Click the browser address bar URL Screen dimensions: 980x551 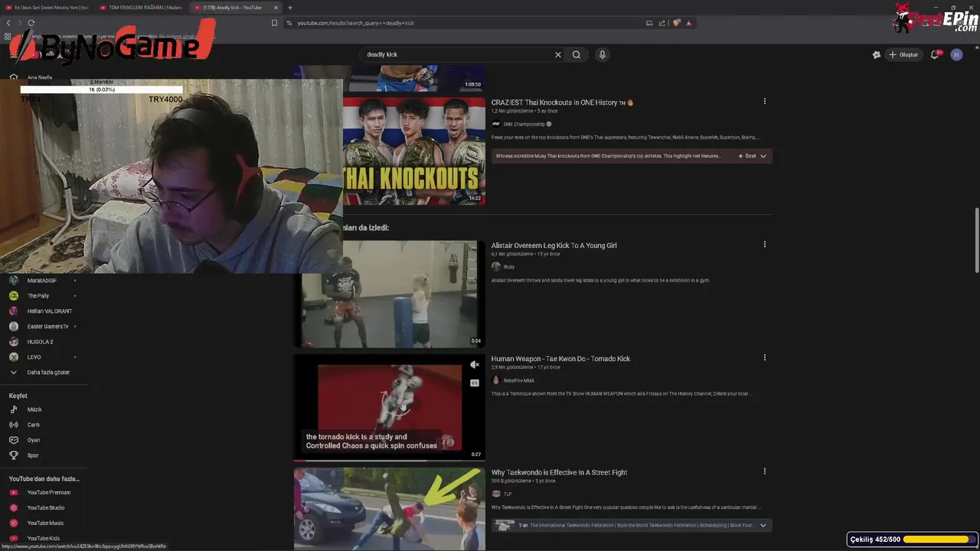tap(356, 23)
